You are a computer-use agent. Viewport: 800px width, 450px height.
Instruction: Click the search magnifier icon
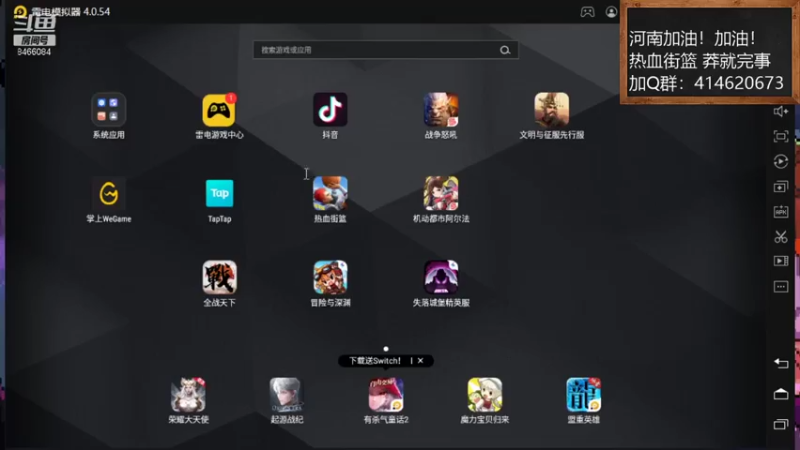point(505,50)
